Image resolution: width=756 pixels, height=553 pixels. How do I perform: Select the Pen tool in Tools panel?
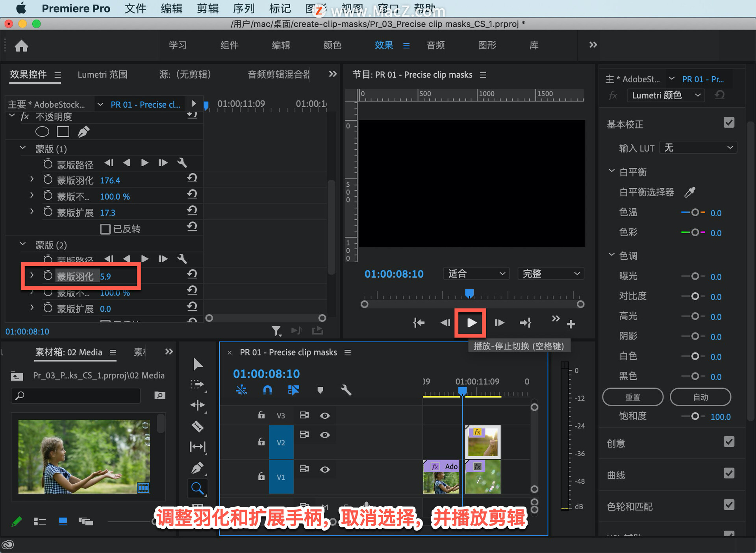click(x=198, y=468)
